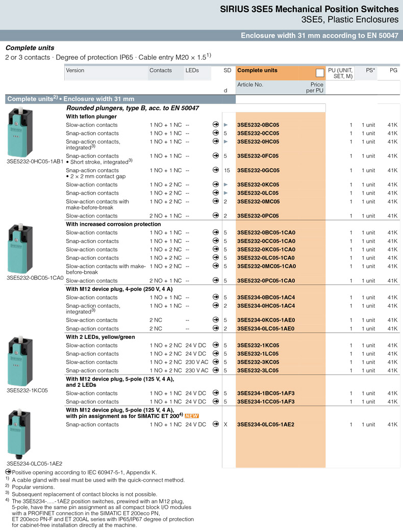
Task: Click the orange NEW badge next to SIMATIC ET 200
Action: (x=192, y=416)
